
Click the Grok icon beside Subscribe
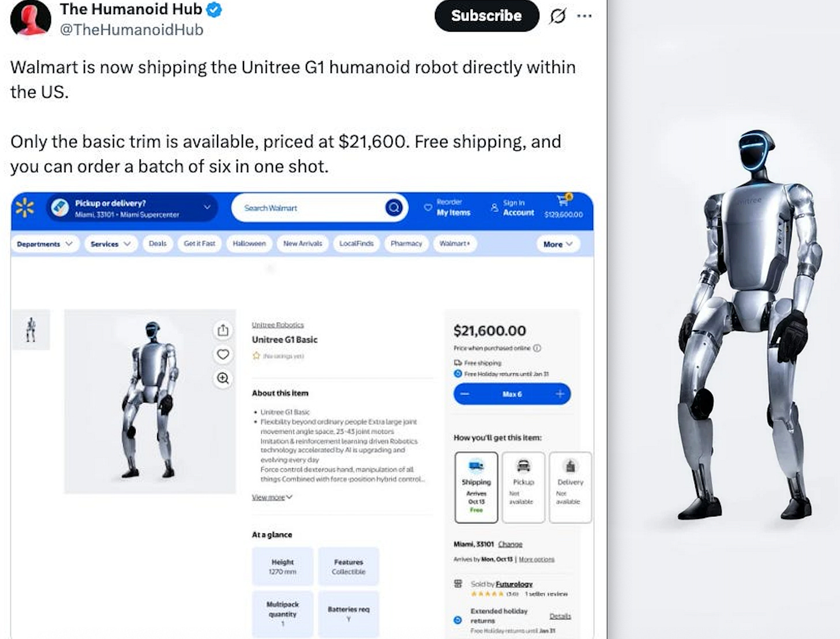[558, 16]
